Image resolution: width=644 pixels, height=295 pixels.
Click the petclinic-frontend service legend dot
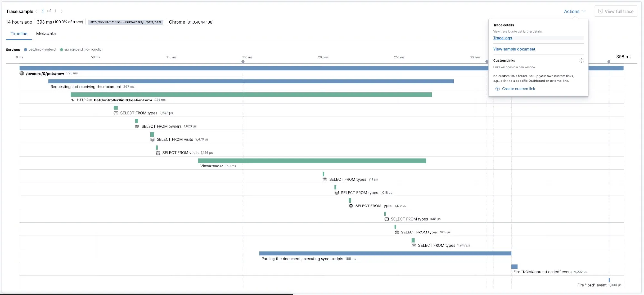26,50
